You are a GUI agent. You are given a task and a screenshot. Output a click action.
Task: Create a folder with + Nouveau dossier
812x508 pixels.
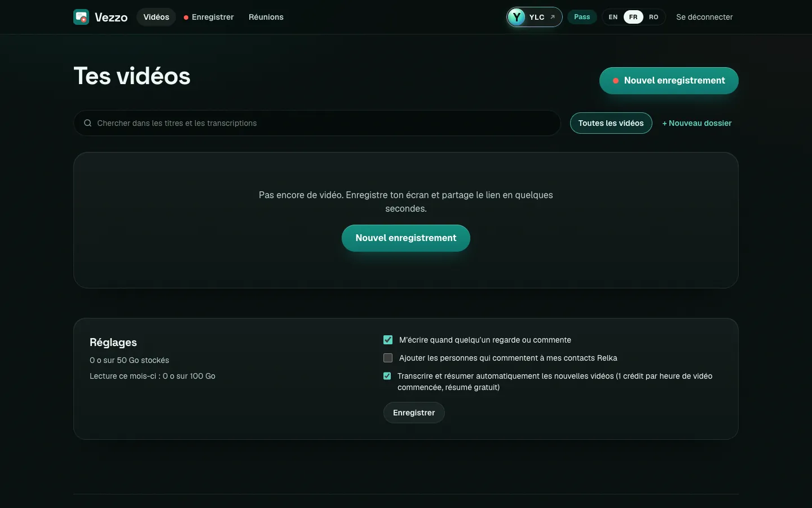click(x=697, y=123)
